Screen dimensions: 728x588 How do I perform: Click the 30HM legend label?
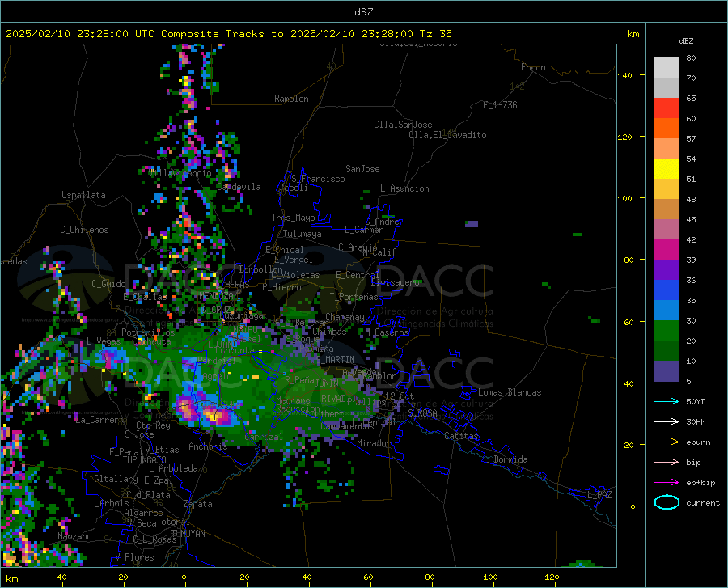(x=696, y=421)
